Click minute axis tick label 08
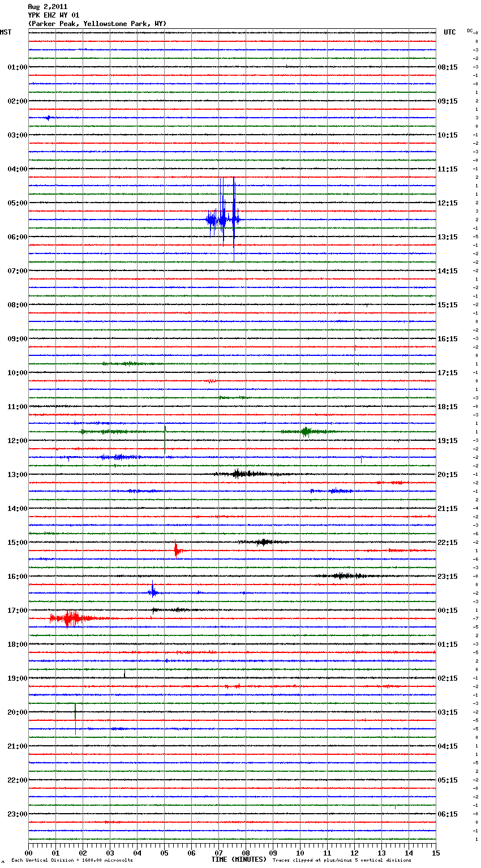The height and width of the screenshot is (868, 481). [246, 853]
